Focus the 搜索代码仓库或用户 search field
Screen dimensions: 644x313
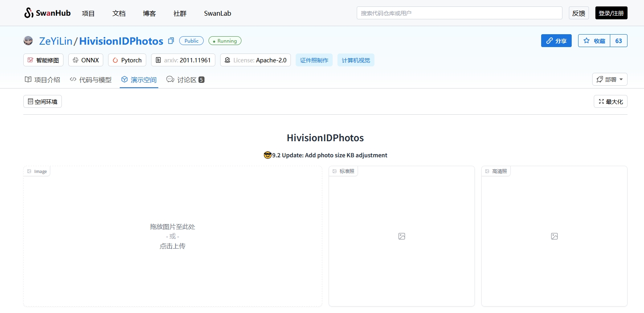pyautogui.click(x=459, y=13)
